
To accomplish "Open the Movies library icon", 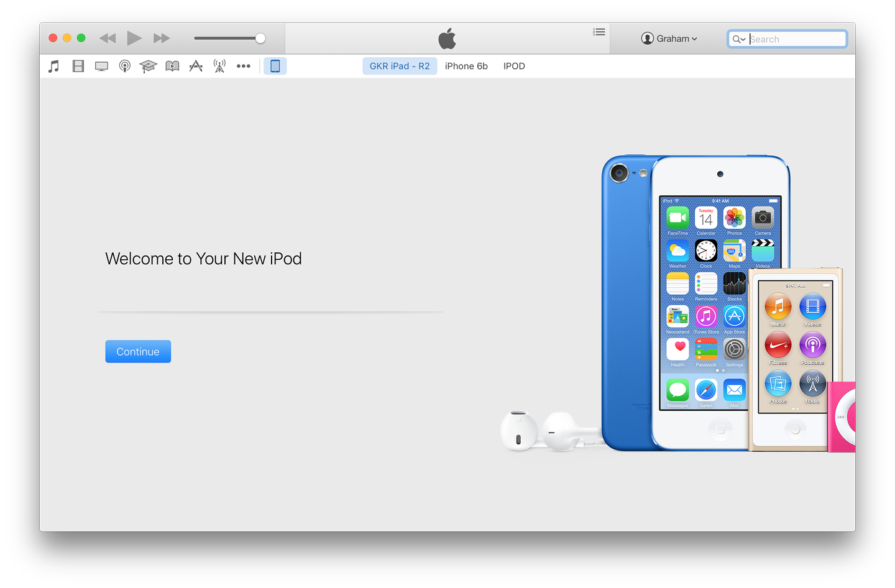I will (x=78, y=66).
